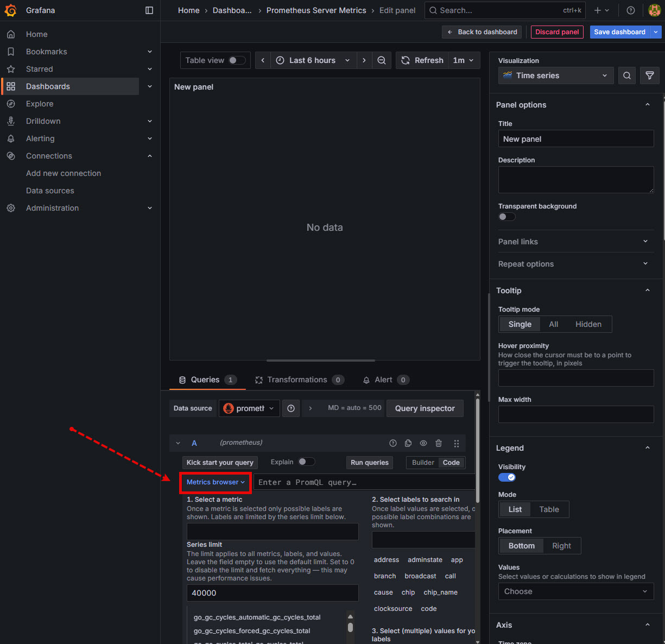Move time range forwards
665x644 pixels.
coord(364,60)
